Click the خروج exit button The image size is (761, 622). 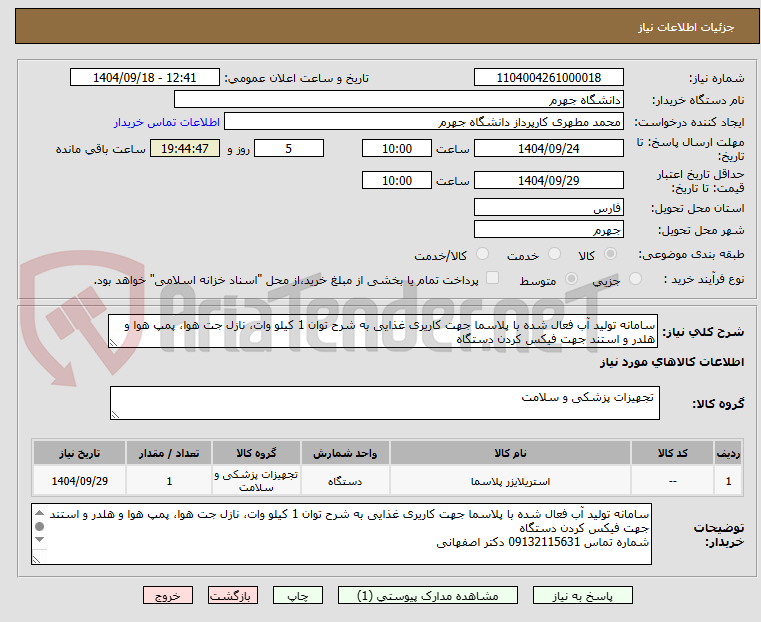pos(168,595)
